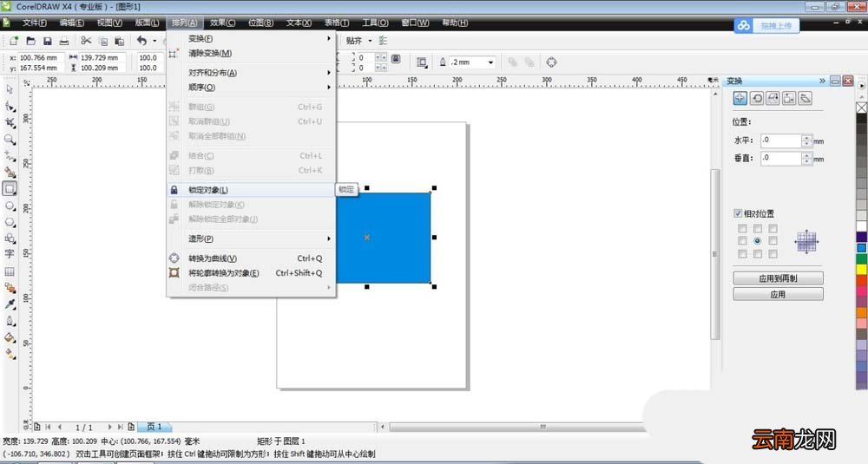This screenshot has height=464, width=868.
Task: Click the 应用 button
Action: pos(778,294)
